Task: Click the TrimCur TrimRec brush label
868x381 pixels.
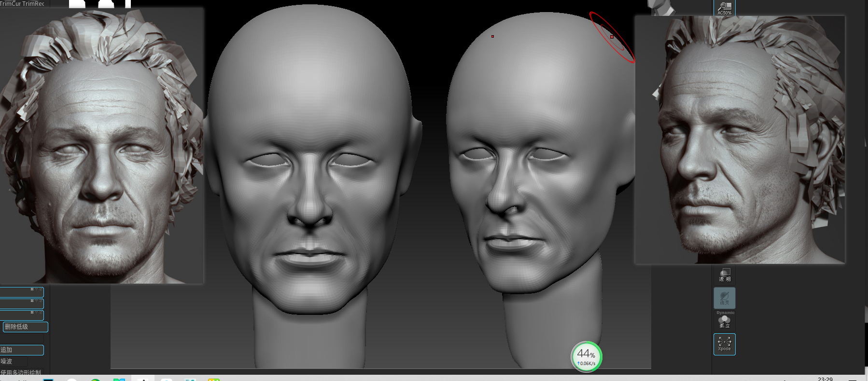Action: (22, 3)
